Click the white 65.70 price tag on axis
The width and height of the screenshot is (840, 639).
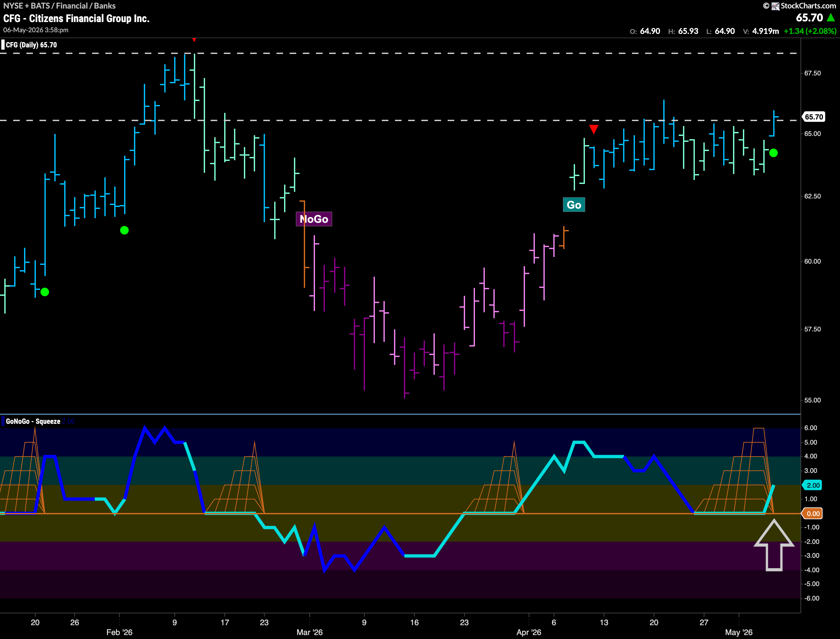pyautogui.click(x=813, y=117)
